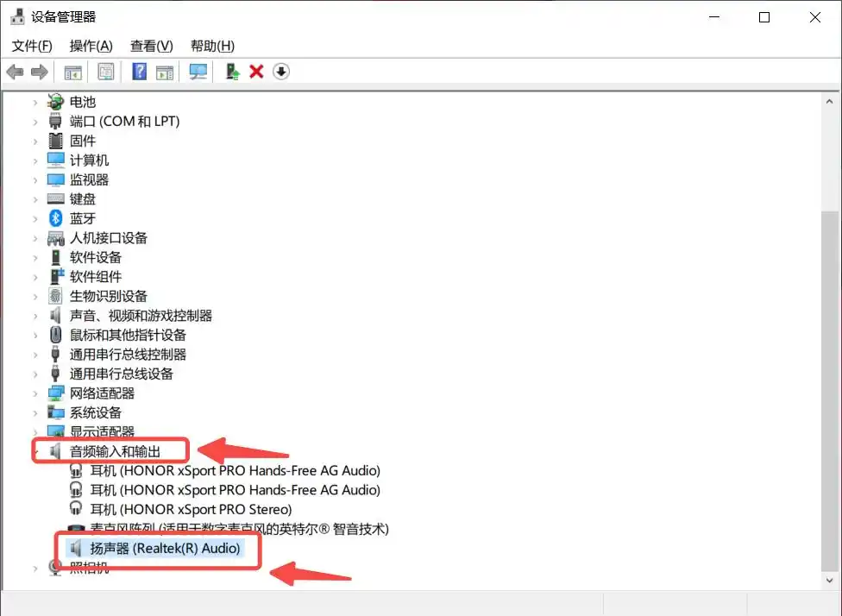Click the red X Uninstall device icon
842x616 pixels.
(256, 72)
